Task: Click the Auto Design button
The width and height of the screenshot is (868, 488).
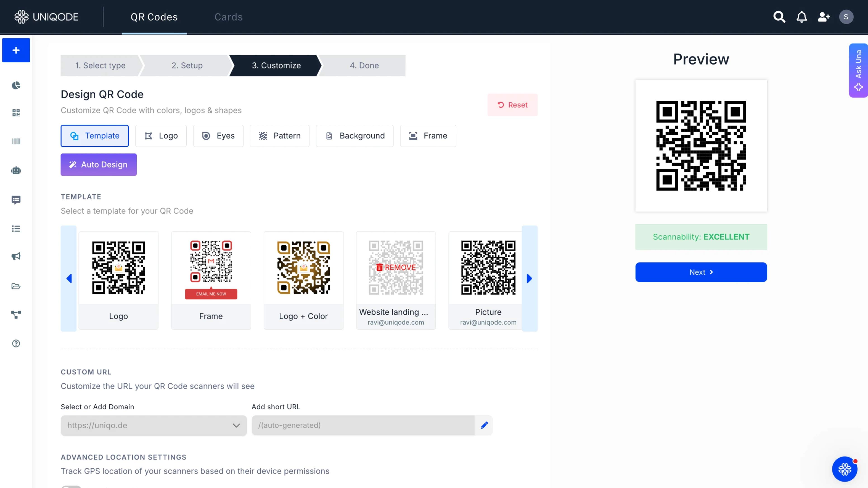Action: coord(99,165)
